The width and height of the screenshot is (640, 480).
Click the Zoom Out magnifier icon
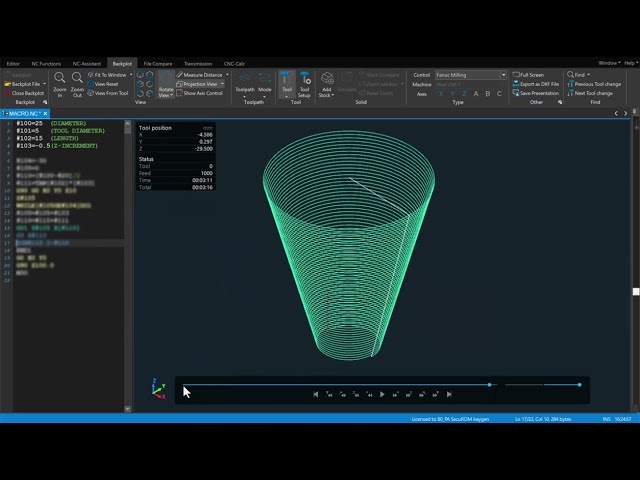point(77,78)
